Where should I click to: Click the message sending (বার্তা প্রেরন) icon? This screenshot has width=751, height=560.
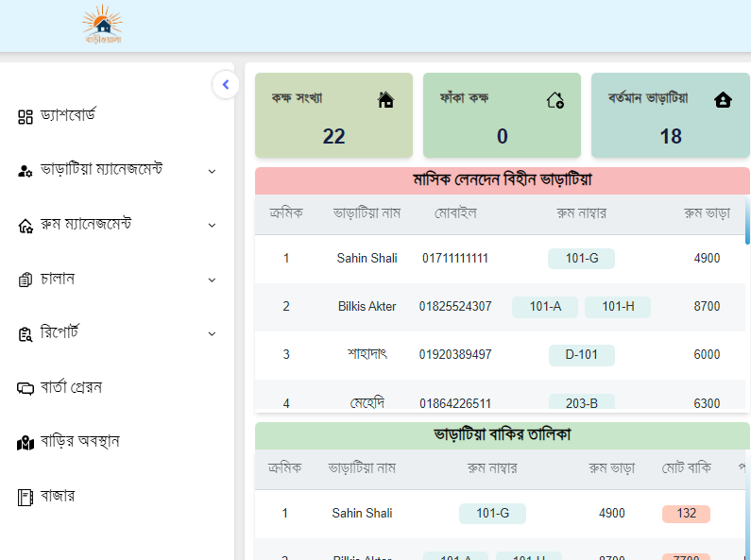point(26,388)
